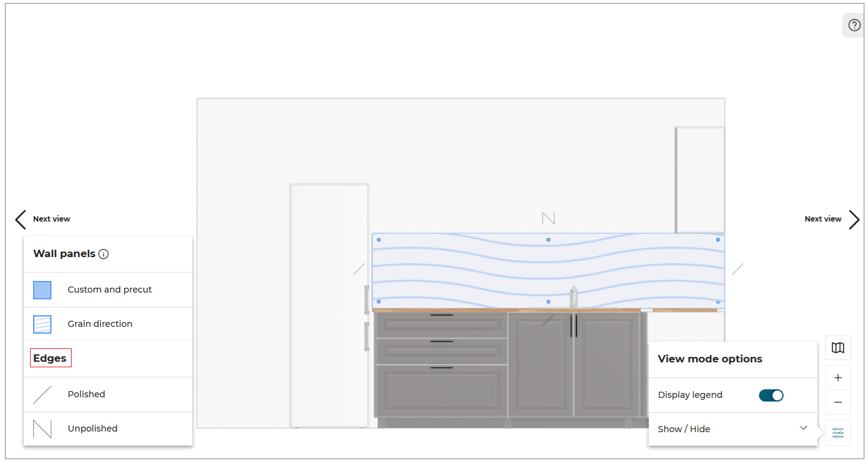The height and width of the screenshot is (464, 868).
Task: Toggle the view mode options sliders icon
Action: [838, 433]
